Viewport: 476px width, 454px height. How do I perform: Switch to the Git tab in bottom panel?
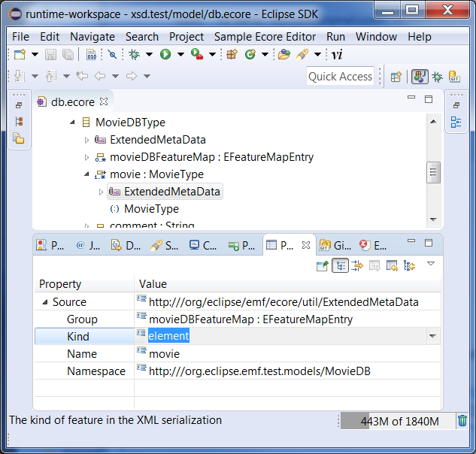(335, 245)
